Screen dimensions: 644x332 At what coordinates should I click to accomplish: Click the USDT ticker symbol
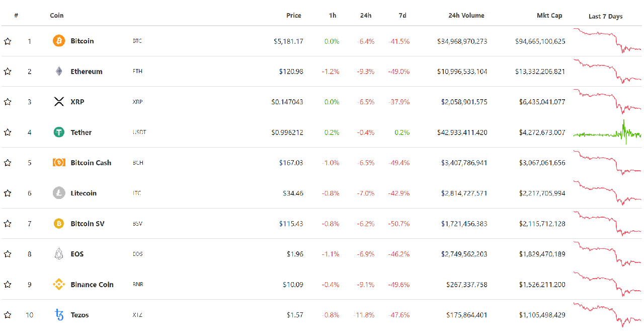[x=139, y=132]
